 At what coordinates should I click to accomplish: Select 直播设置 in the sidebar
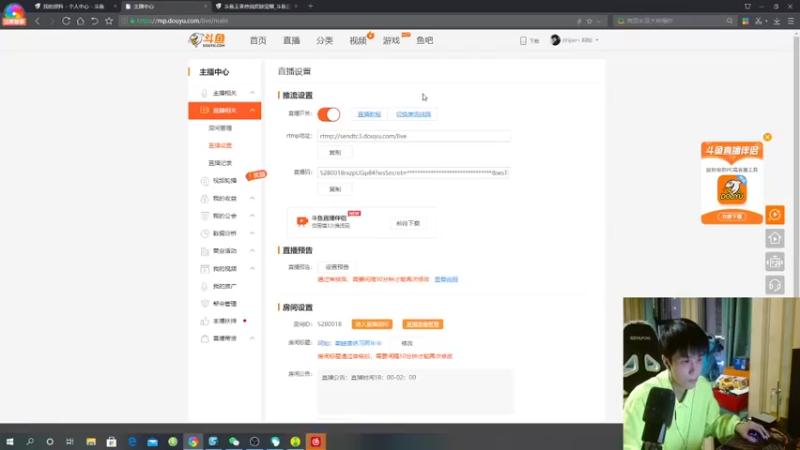[x=220, y=145]
